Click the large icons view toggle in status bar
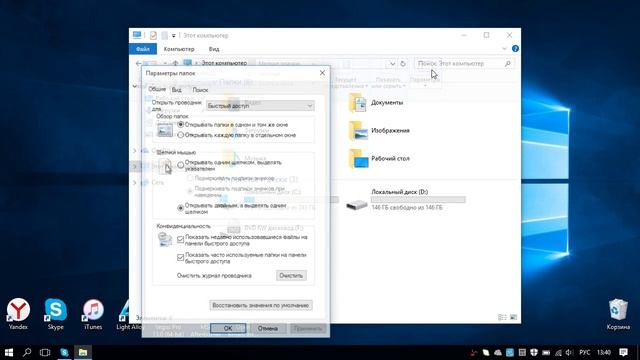640x360 pixels. (x=513, y=317)
